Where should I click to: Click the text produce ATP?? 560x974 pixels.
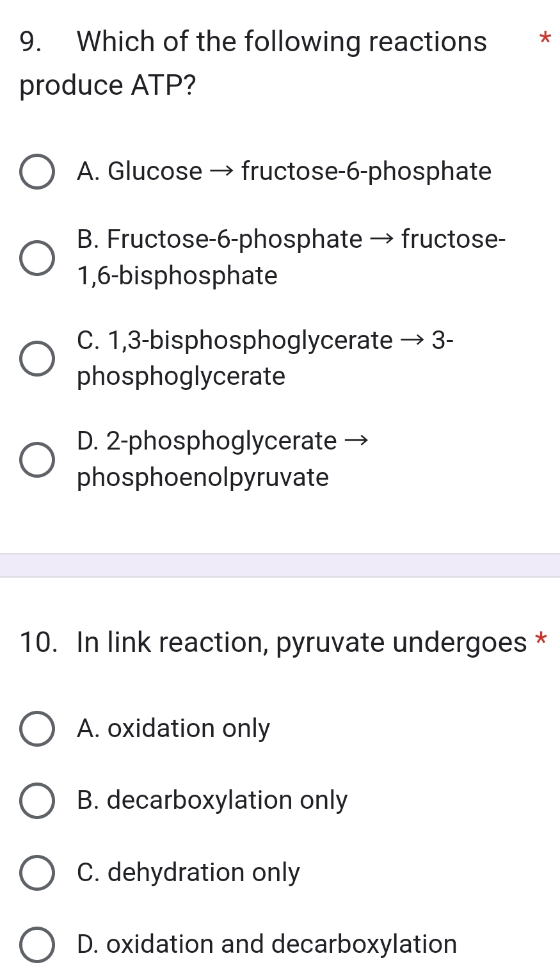[x=106, y=85]
